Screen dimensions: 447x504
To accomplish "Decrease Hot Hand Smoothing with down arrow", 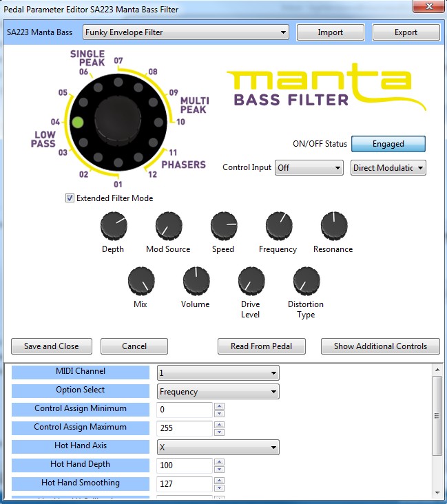I will (x=219, y=488).
